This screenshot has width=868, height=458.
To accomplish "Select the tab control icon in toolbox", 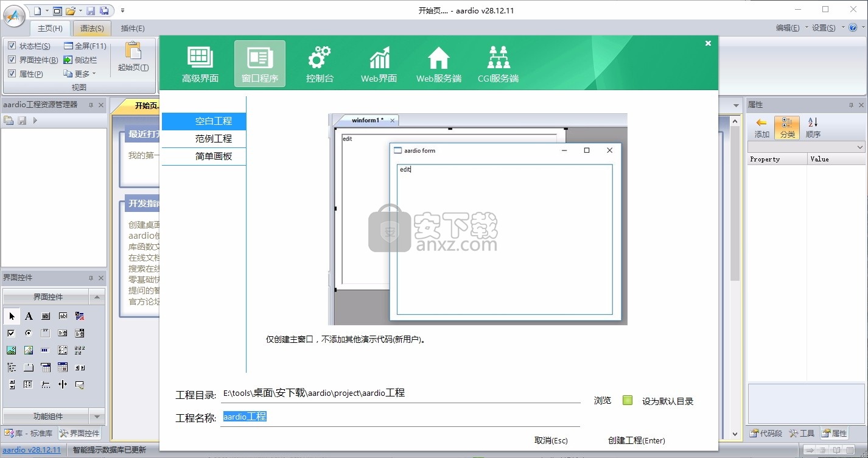I will (29, 367).
